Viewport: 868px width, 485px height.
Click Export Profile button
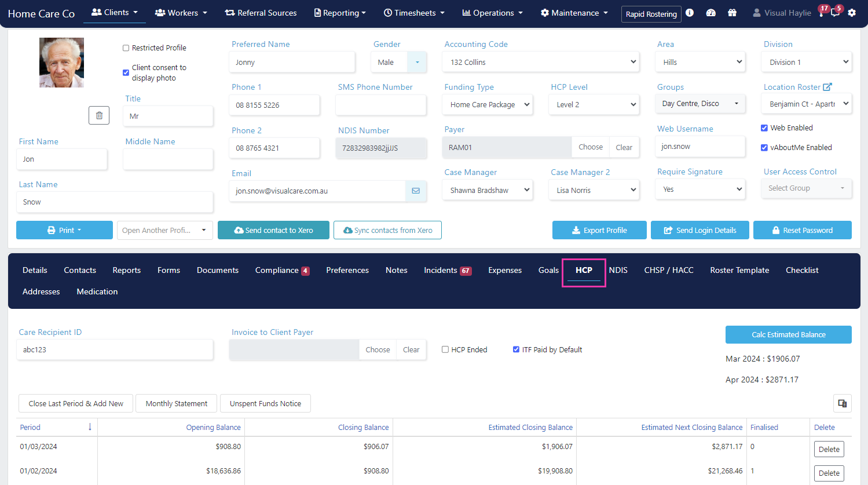pos(599,230)
